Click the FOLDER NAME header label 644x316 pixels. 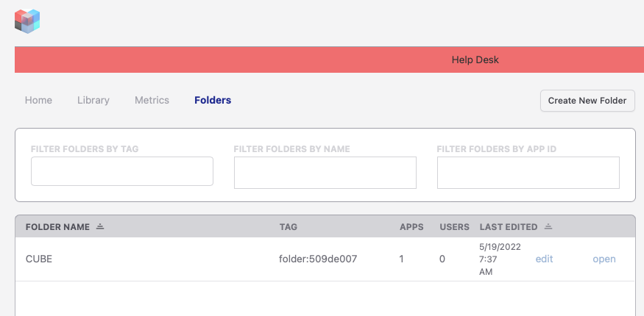click(x=57, y=226)
